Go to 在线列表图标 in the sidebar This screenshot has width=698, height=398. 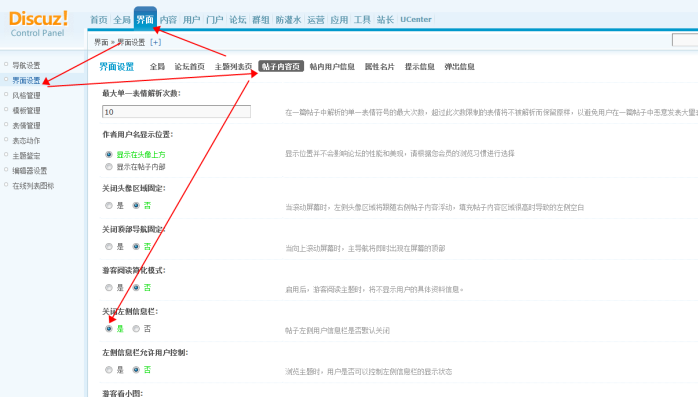[33, 186]
